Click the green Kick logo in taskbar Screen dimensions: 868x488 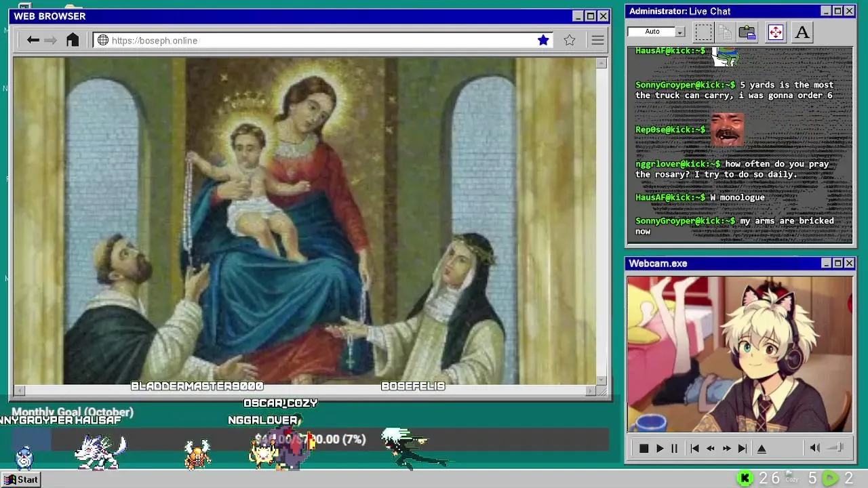click(745, 479)
